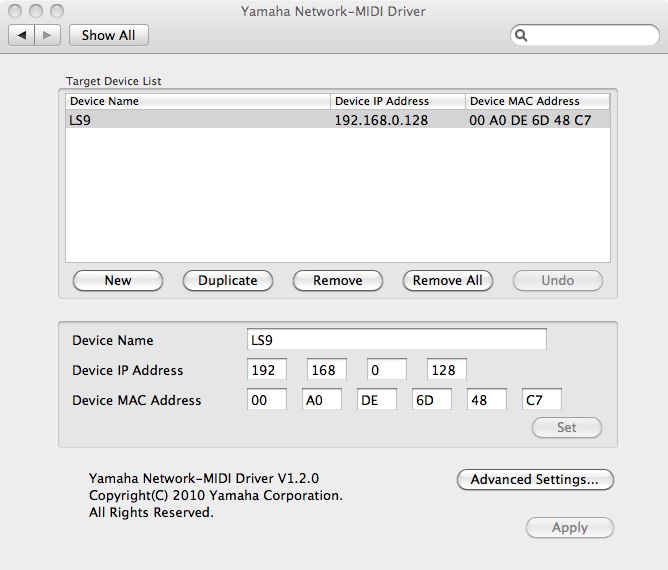668x570 pixels.
Task: Focus the search field in the toolbar
Action: pos(584,35)
